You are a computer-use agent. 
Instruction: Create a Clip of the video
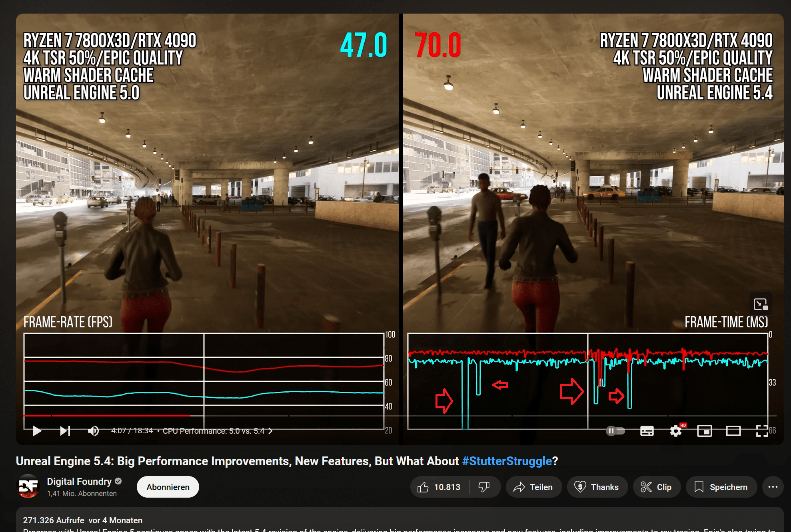[x=657, y=487]
